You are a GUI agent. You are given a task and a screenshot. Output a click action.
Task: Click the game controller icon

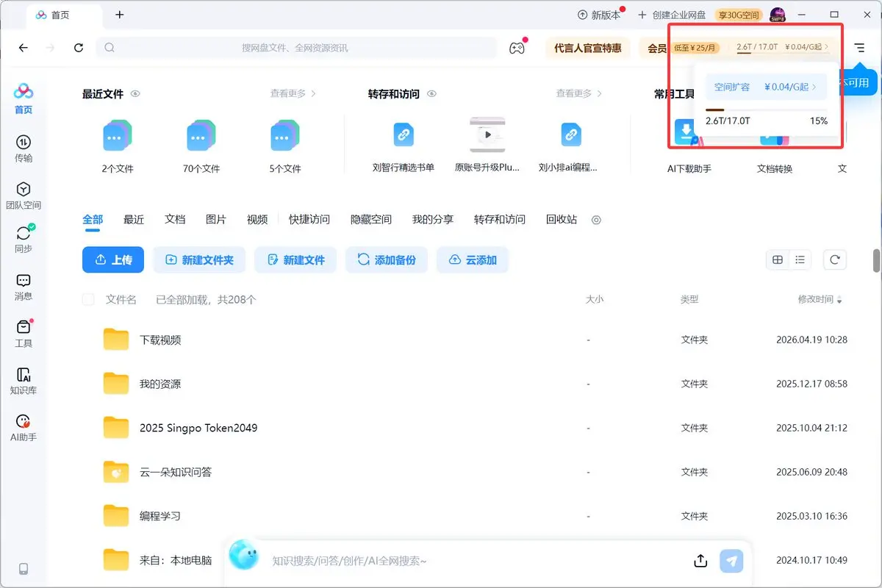[517, 48]
